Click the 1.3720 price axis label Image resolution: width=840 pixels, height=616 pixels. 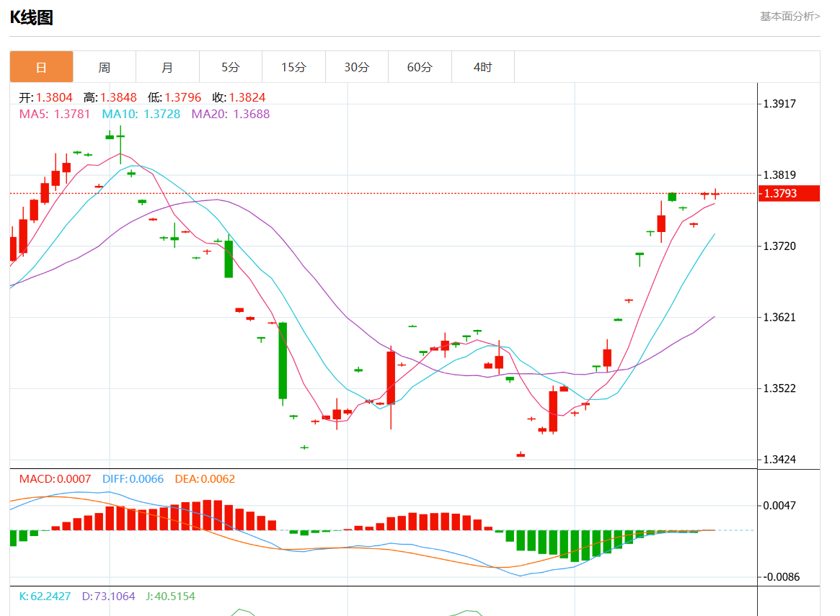779,246
